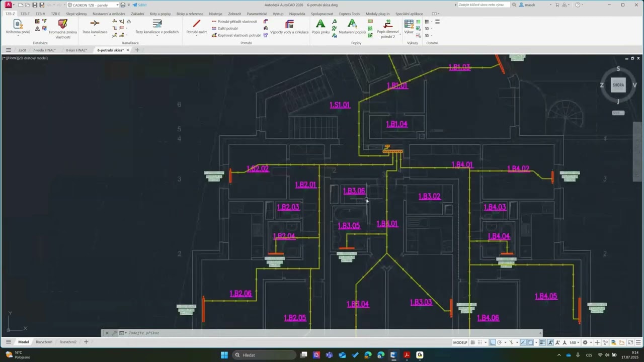Expand Trasa kanalizace dropdown arrow
This screenshot has width=644, height=362.
[x=95, y=36]
